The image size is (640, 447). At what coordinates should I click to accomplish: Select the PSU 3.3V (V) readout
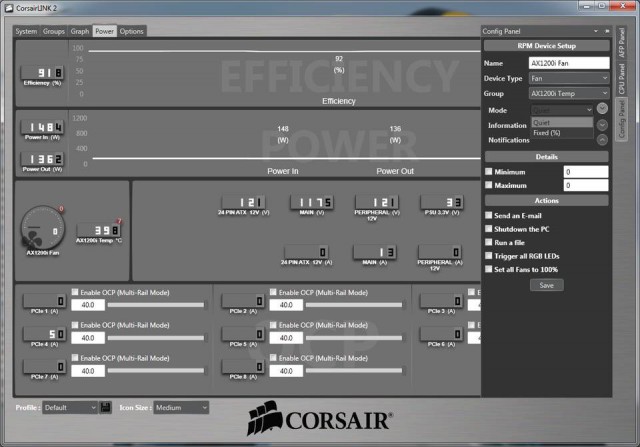pyautogui.click(x=442, y=202)
